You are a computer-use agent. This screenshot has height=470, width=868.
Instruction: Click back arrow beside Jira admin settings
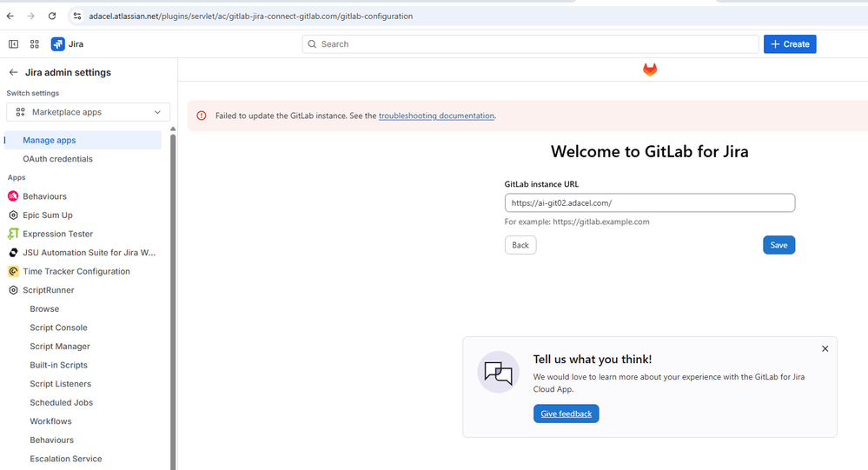click(x=13, y=72)
